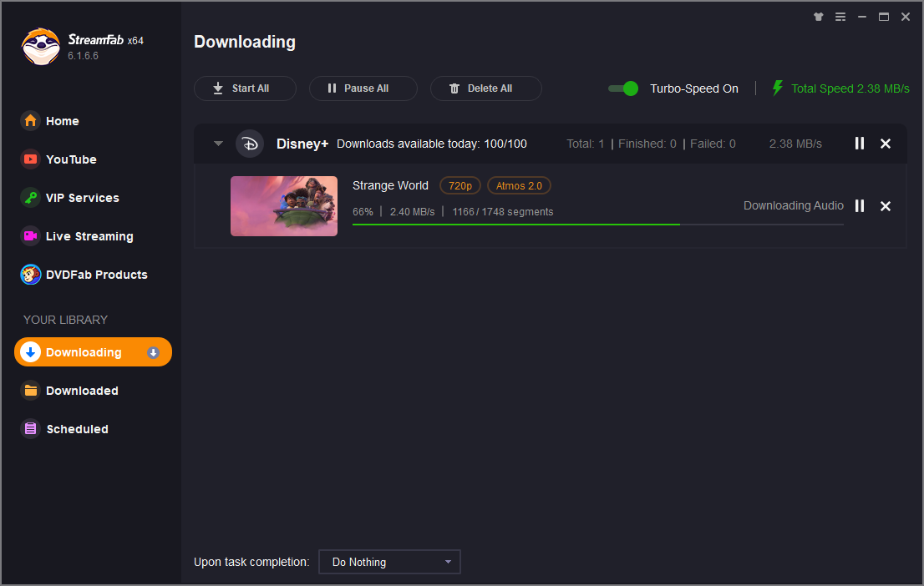Click the Finished: 0 counter
The height and width of the screenshot is (586, 924).
(647, 144)
